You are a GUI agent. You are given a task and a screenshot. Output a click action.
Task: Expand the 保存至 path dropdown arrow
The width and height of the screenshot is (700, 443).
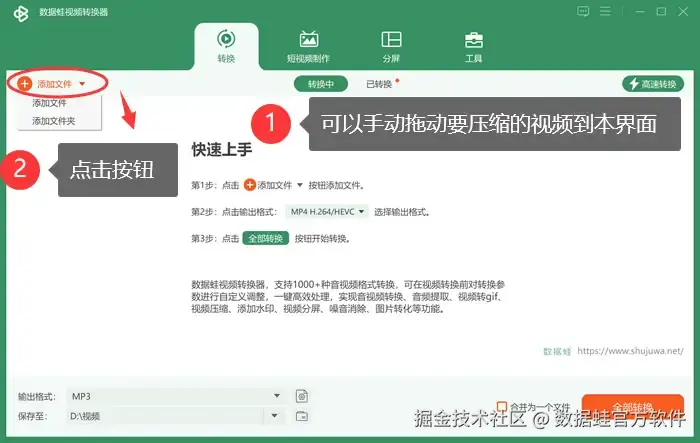pos(275,416)
